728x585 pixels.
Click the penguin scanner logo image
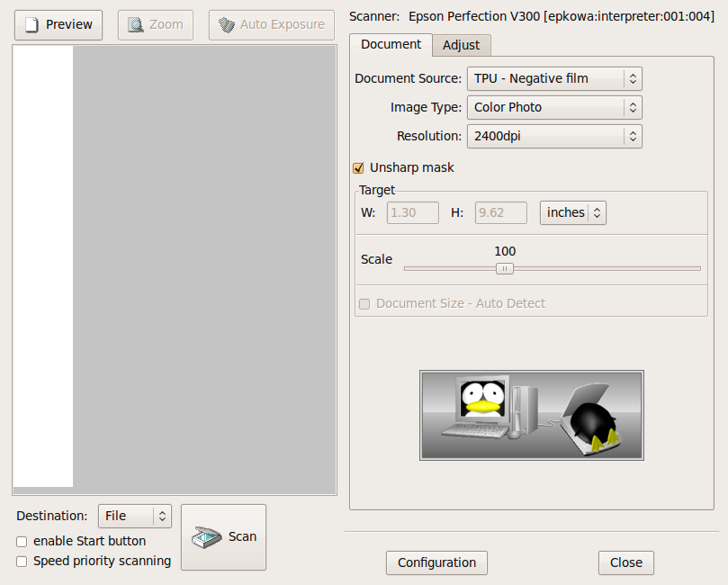[x=532, y=416]
